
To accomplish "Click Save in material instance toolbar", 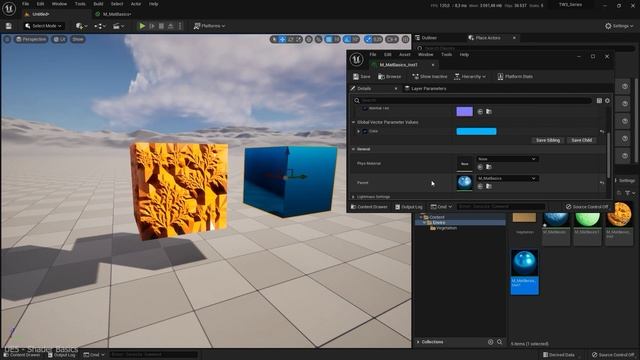I will [362, 76].
